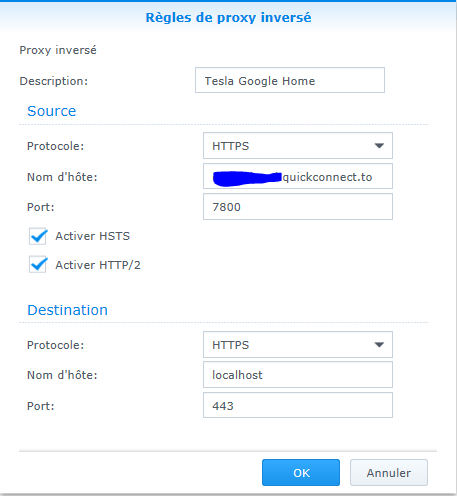Cancel the dialog with the Annuler button

[x=389, y=473]
